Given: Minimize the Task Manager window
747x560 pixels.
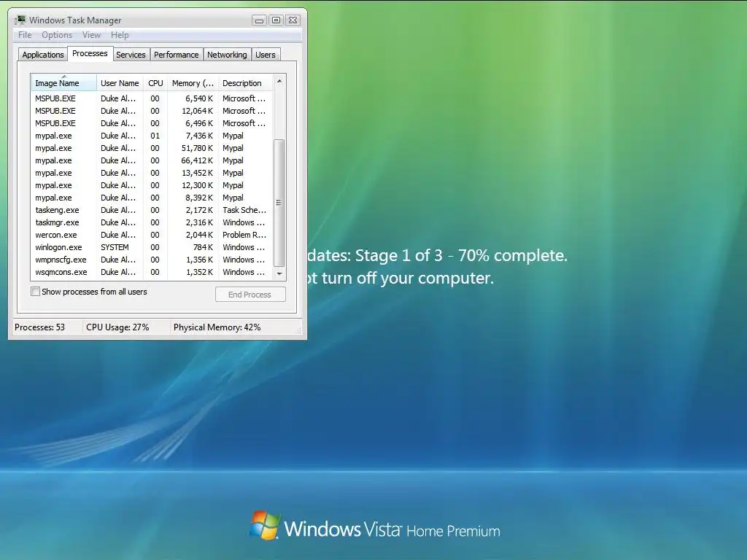Looking at the screenshot, I should point(259,20).
